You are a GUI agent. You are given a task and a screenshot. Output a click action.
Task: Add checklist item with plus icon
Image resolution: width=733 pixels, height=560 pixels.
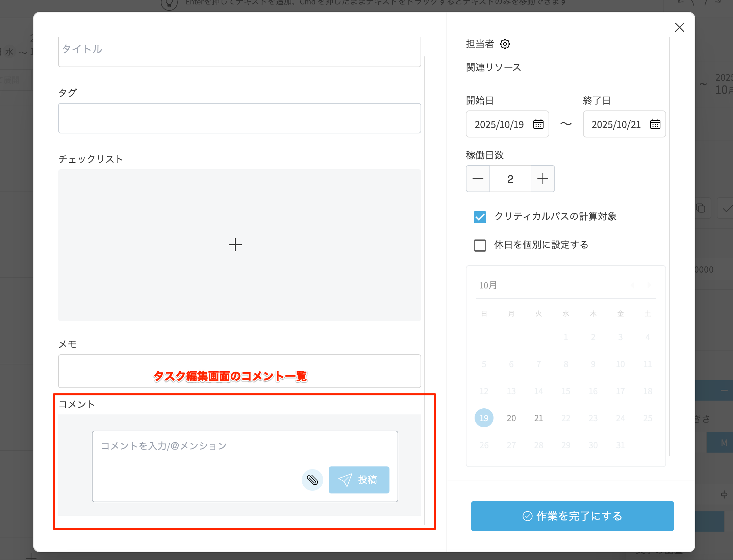235,245
